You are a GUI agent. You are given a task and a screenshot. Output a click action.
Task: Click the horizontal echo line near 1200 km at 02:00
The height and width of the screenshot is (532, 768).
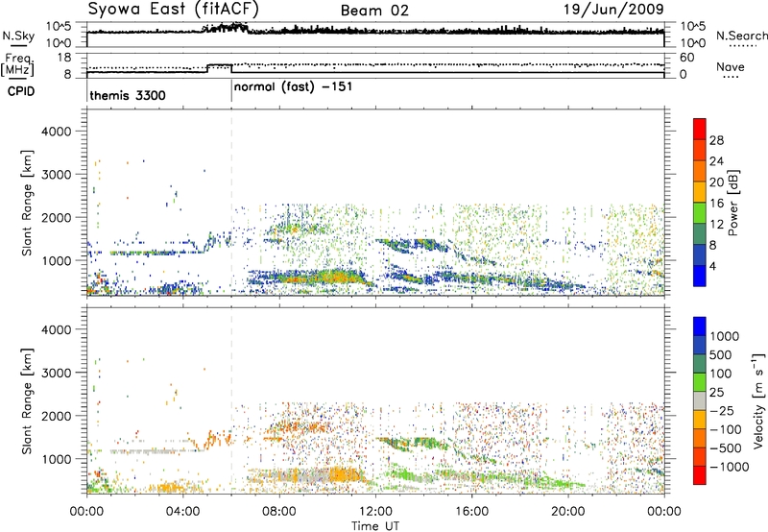[156, 253]
